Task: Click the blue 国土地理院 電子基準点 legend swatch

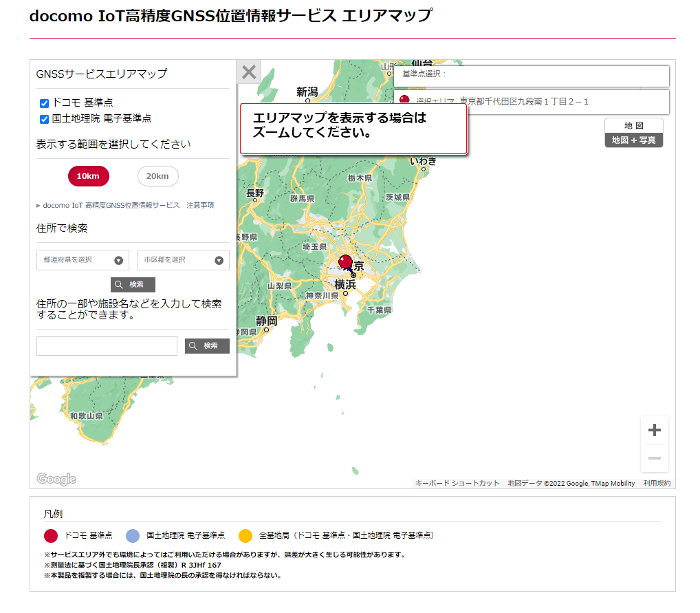Action: click(133, 536)
